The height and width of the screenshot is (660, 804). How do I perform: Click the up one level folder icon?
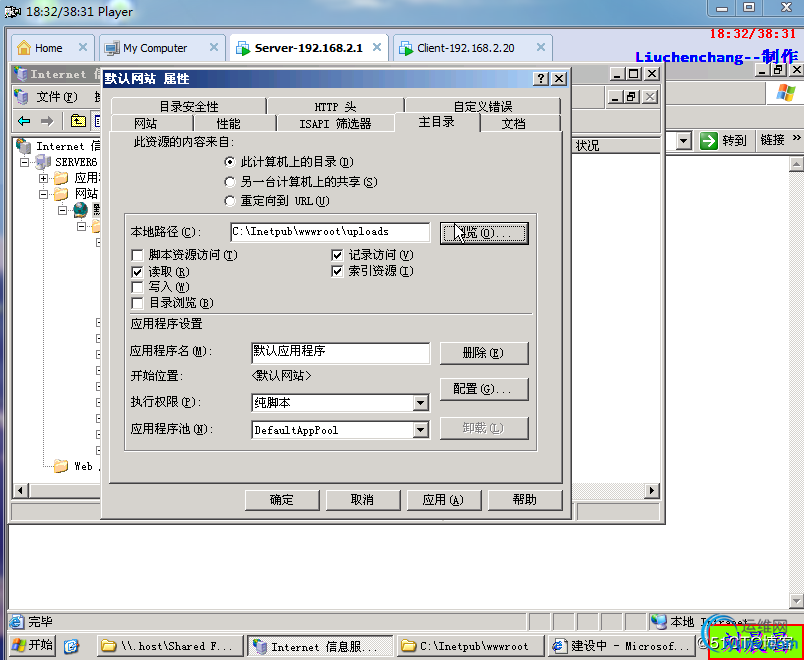78,121
